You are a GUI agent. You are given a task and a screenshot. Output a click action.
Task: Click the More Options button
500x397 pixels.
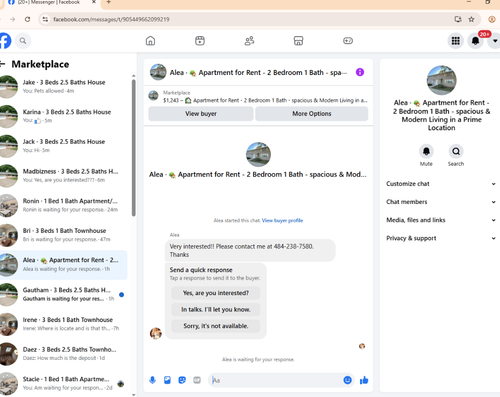tap(312, 114)
